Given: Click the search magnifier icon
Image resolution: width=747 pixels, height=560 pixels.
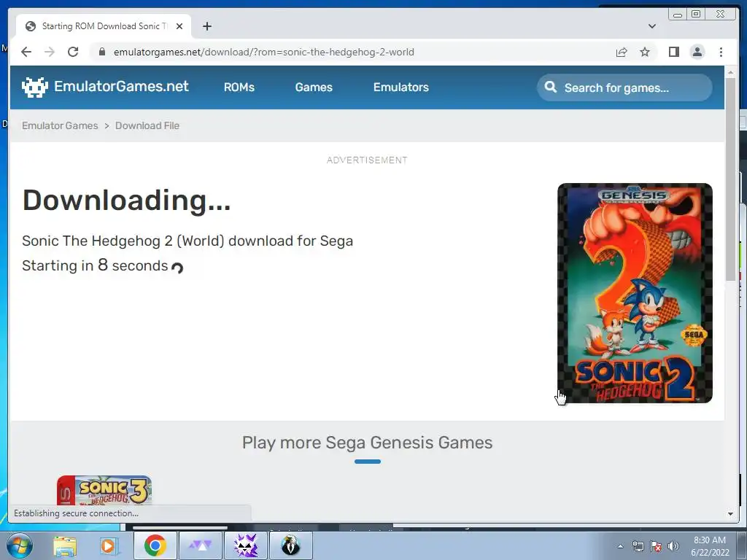Looking at the screenshot, I should [550, 87].
